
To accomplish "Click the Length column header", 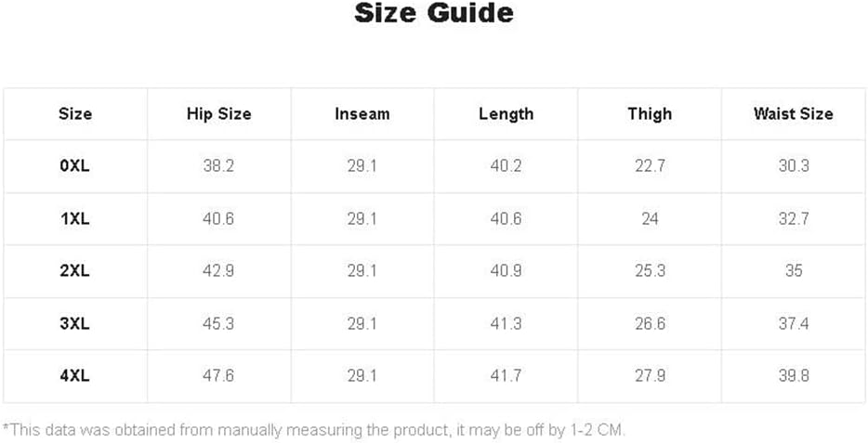I will pos(506,114).
